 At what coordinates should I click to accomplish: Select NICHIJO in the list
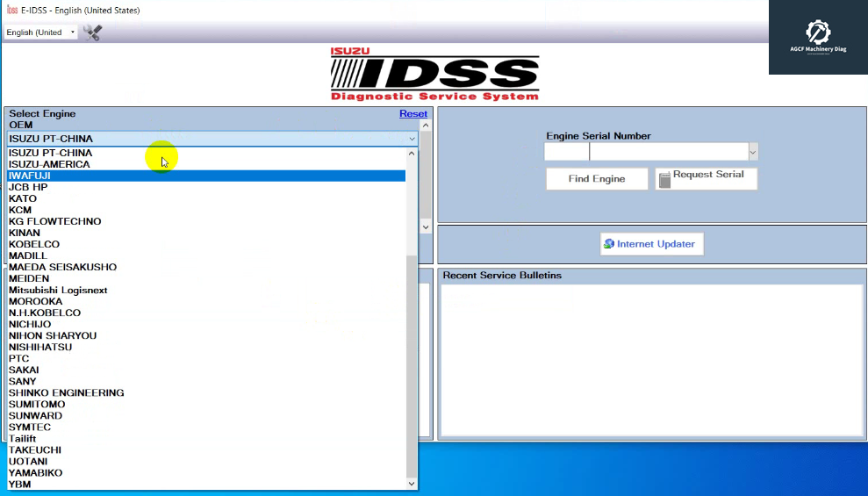click(x=206, y=325)
